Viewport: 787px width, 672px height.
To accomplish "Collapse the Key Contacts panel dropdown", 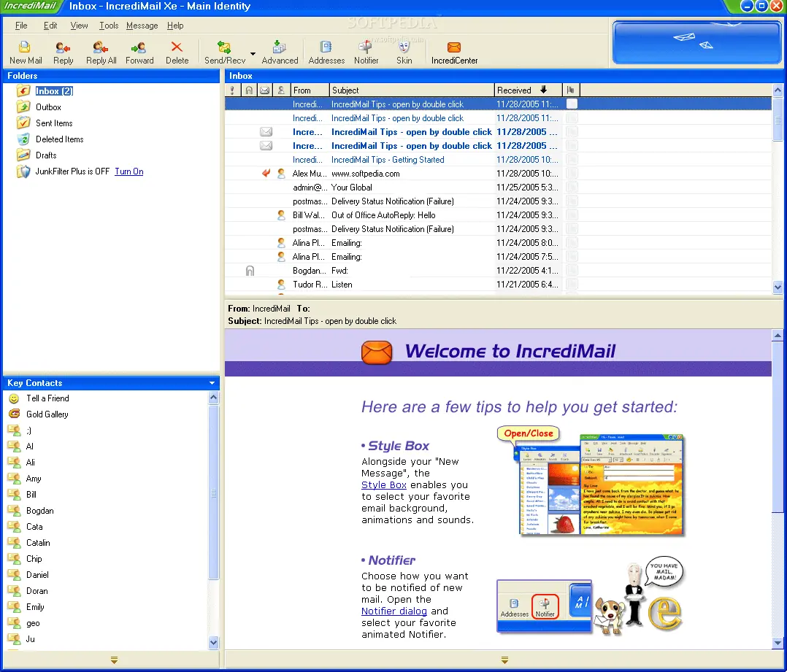I will (212, 382).
